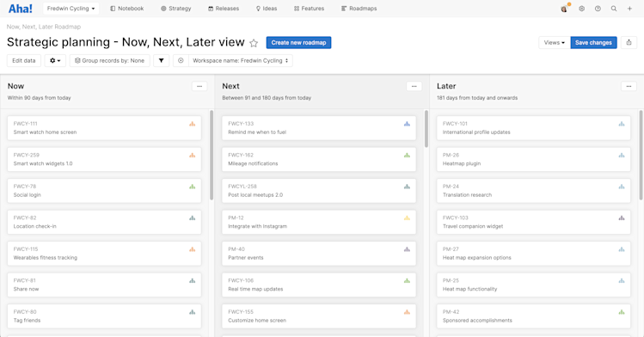Viewport: 644px width, 337px height.
Task: Open the help question mark icon
Action: click(x=598, y=9)
